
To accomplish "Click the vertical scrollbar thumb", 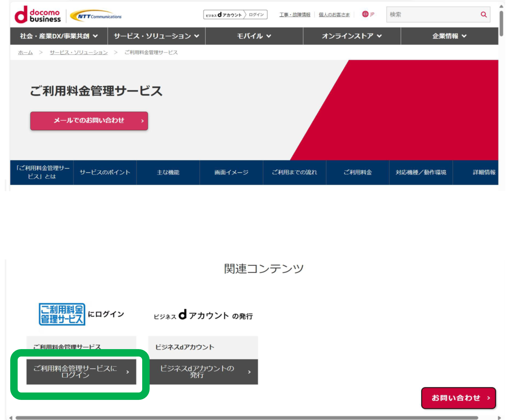I will pos(501,23).
